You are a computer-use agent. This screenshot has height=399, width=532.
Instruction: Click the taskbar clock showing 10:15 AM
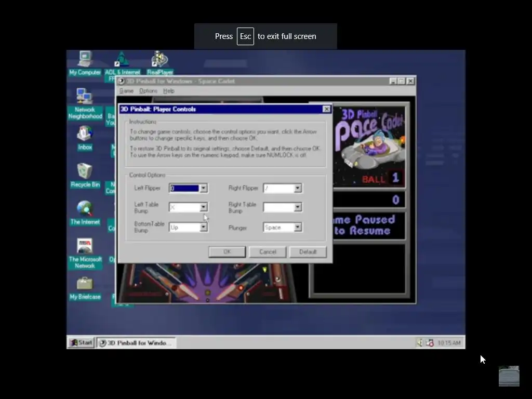(449, 343)
